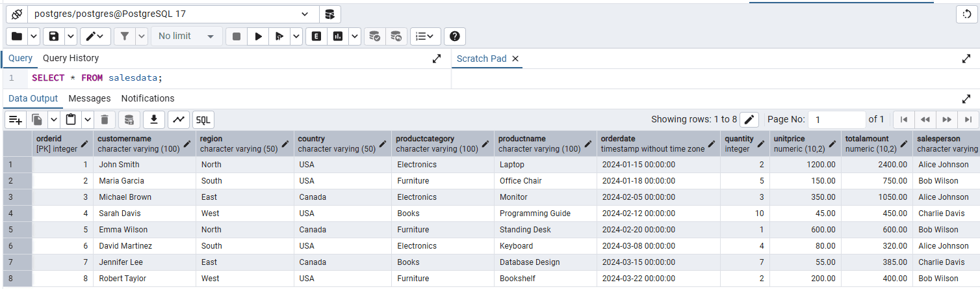980x289 pixels.
Task: Expand the Filter options dropdown arrow
Action: coord(142,36)
